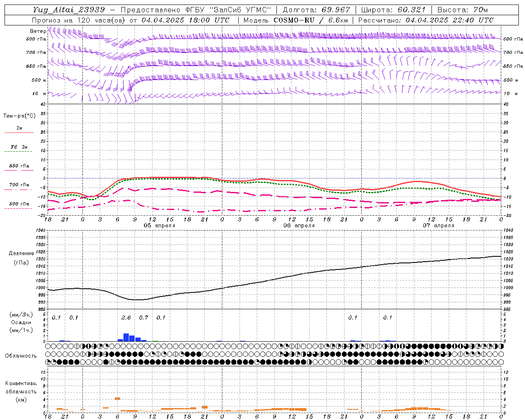525x420 pixels.
Task: Click the 2м temperature legend entry
Action: click(19, 128)
